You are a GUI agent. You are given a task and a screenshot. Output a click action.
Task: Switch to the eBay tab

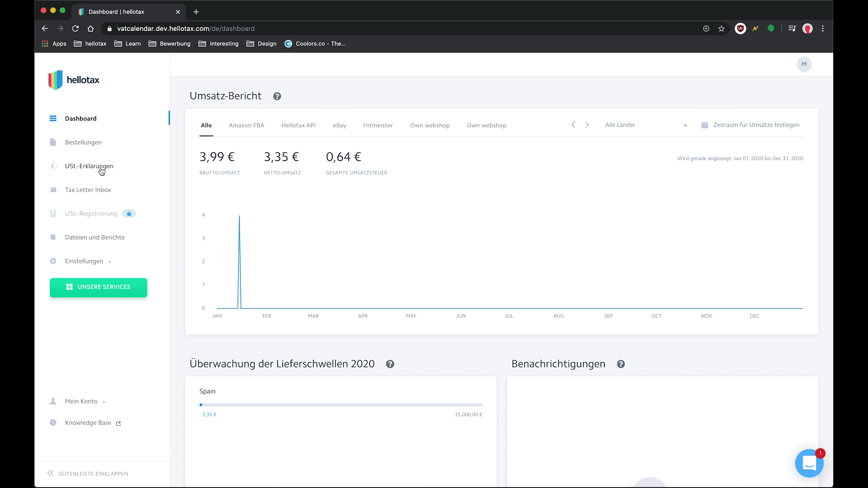(x=339, y=125)
